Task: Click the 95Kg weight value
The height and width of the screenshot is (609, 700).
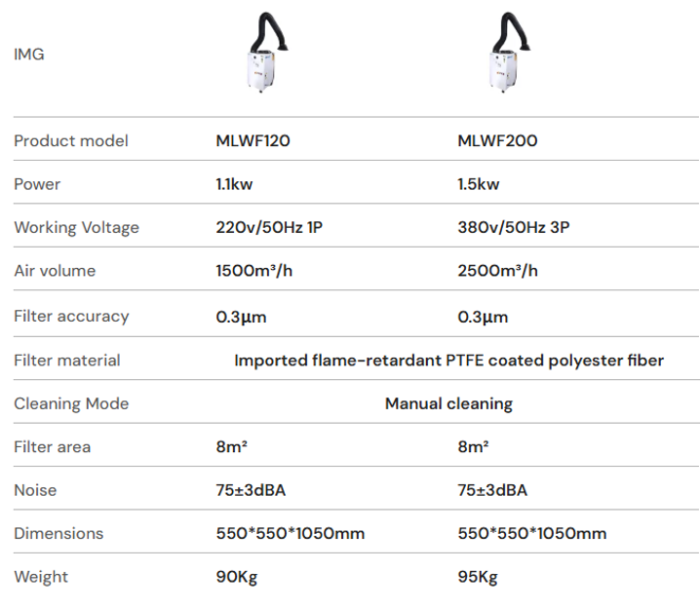Action: [x=478, y=577]
